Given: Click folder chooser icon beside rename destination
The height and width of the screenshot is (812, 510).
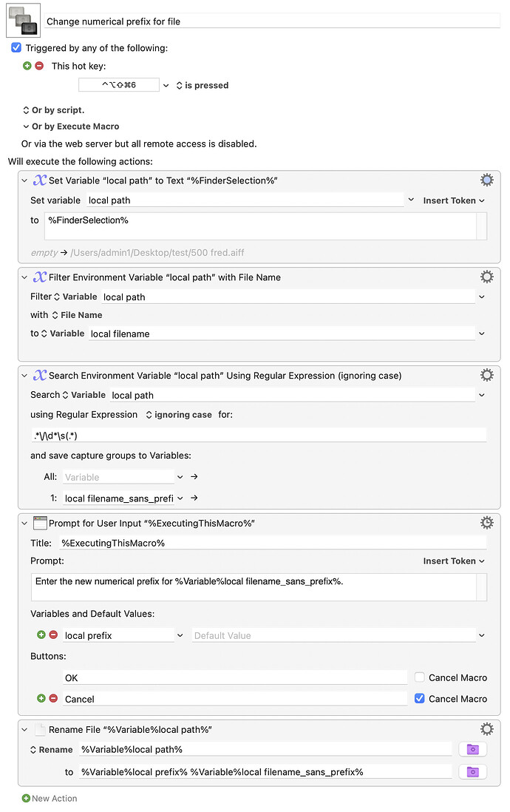Looking at the screenshot, I should tap(472, 771).
